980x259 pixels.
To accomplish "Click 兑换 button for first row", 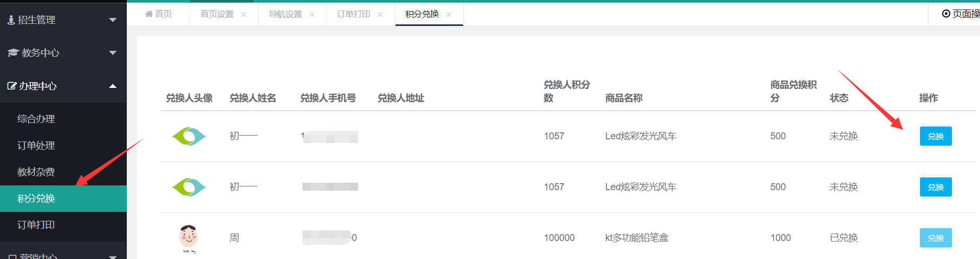I will (935, 136).
